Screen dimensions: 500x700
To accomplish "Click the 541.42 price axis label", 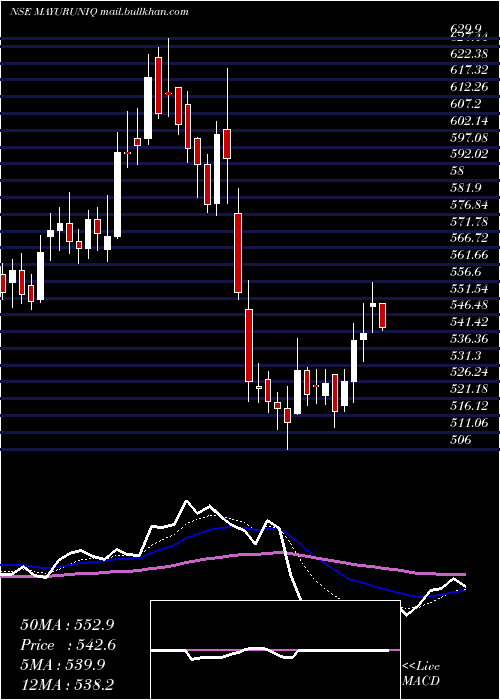I will point(469,322).
